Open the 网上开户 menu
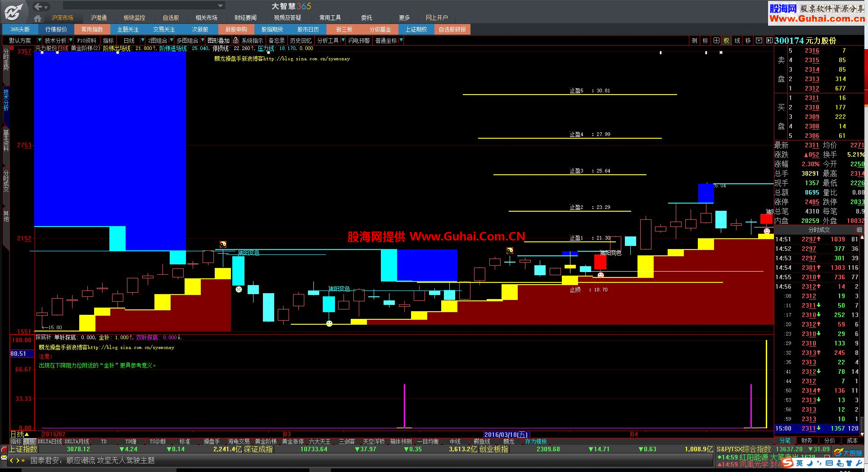This screenshot has height=472, width=868. click(x=437, y=18)
